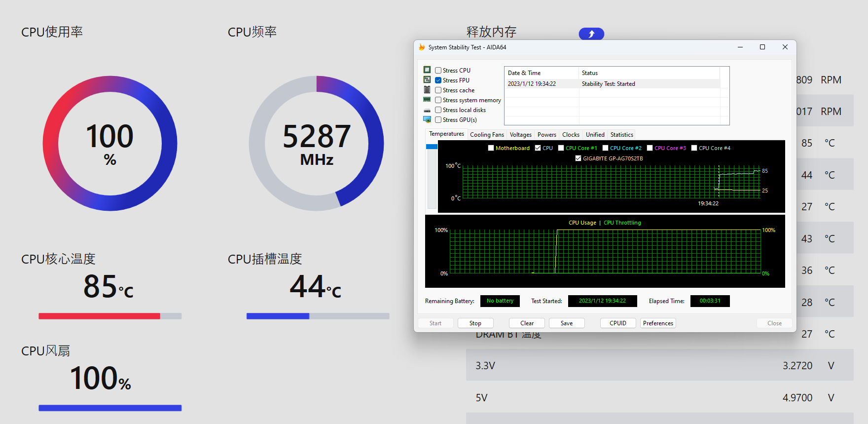868x424 pixels.
Task: Open the Preferences dialog
Action: coord(658,323)
